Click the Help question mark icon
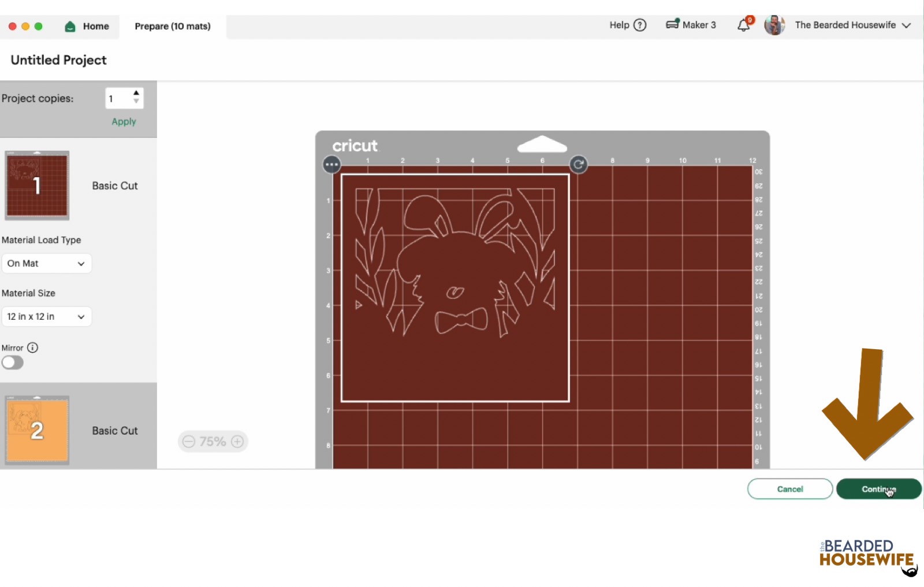The height and width of the screenshot is (587, 924). 640,25
